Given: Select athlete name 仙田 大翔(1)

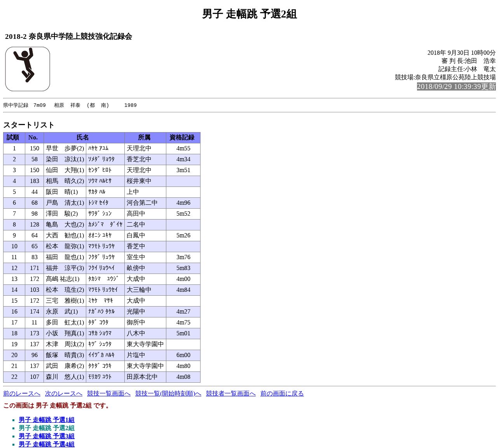Looking at the screenshot, I should pyautogui.click(x=65, y=170).
